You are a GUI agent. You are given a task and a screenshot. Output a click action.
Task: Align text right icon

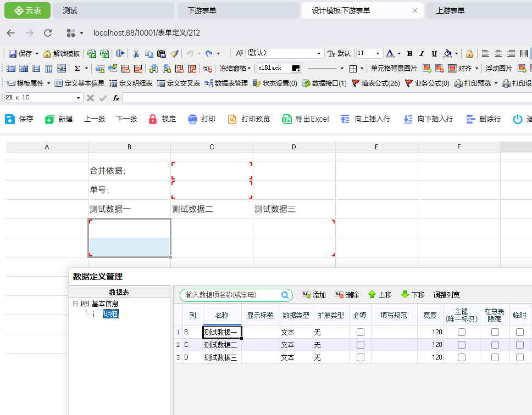point(511,54)
